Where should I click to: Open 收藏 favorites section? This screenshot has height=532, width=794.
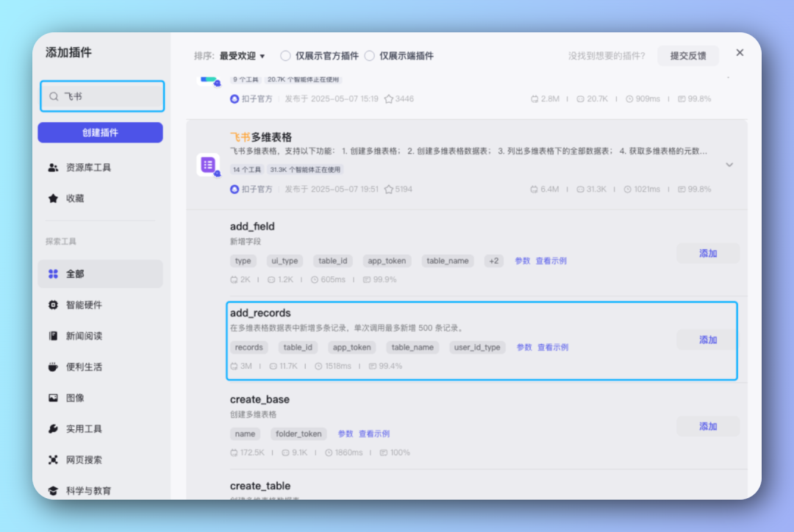coord(100,198)
